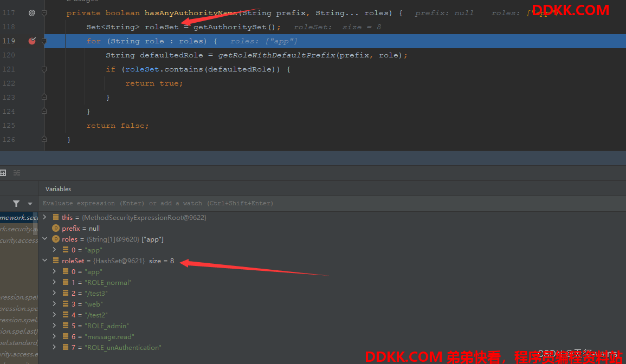Click MethodSecurityExpressionRoot@9622 value
626x364 pixels.
144,218
